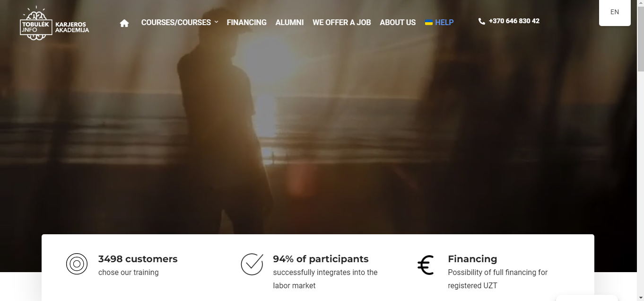Select the Financing heading in stats card
The image size is (644, 301).
pos(472,259)
